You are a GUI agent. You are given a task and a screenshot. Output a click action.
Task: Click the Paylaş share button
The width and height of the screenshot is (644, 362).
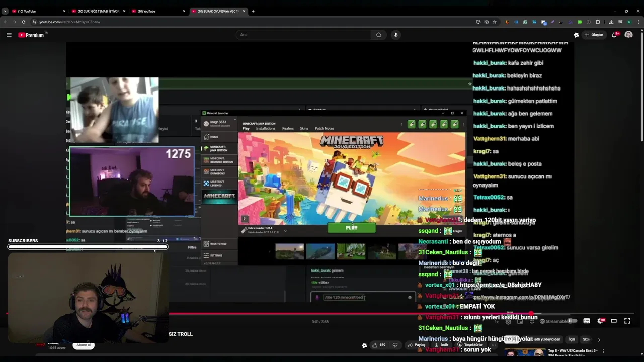point(416,345)
